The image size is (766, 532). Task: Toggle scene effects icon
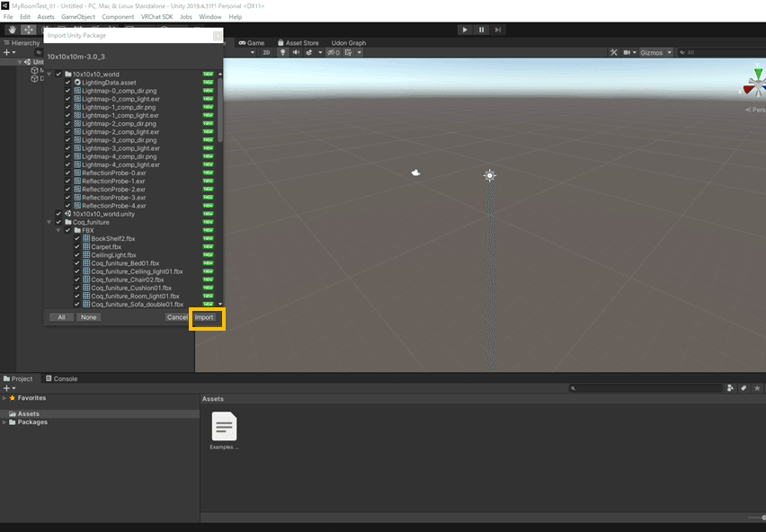[x=308, y=52]
